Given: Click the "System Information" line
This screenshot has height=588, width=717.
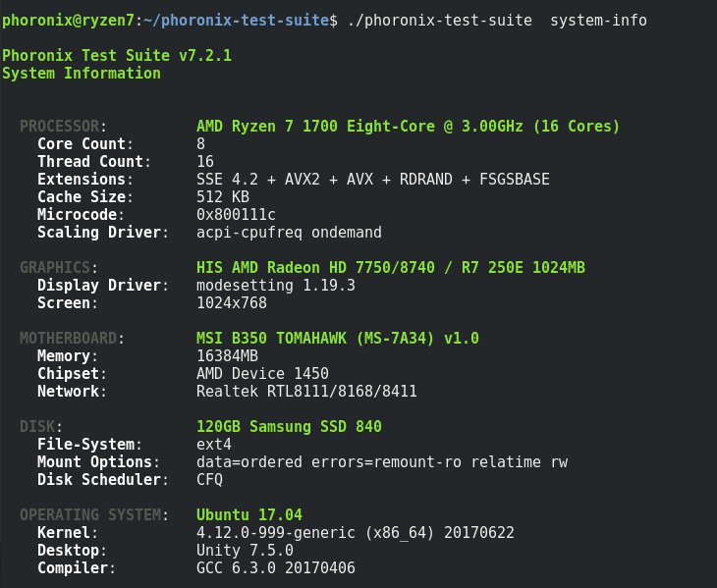Looking at the screenshot, I should [82, 74].
